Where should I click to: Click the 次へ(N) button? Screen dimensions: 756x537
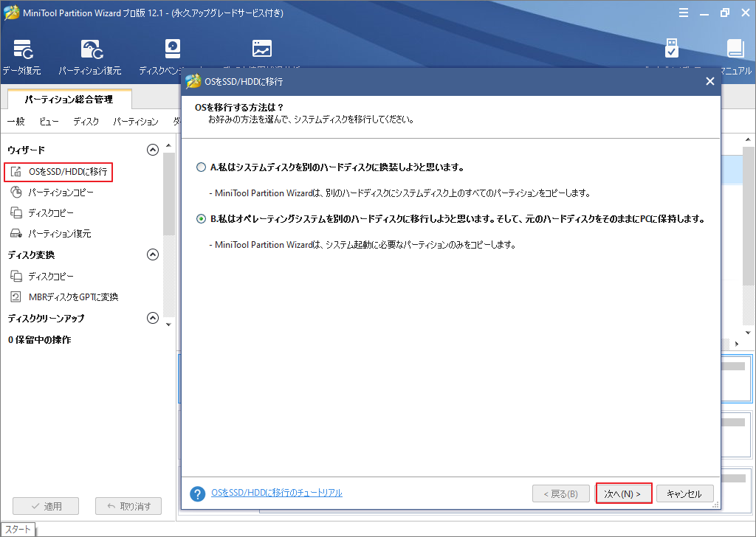tap(623, 493)
